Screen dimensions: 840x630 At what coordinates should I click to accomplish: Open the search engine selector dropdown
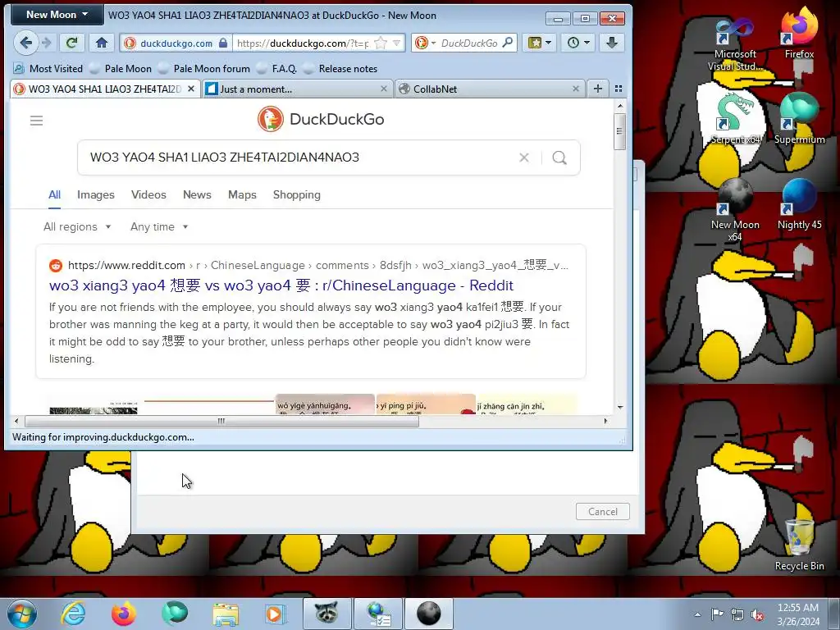pos(426,43)
